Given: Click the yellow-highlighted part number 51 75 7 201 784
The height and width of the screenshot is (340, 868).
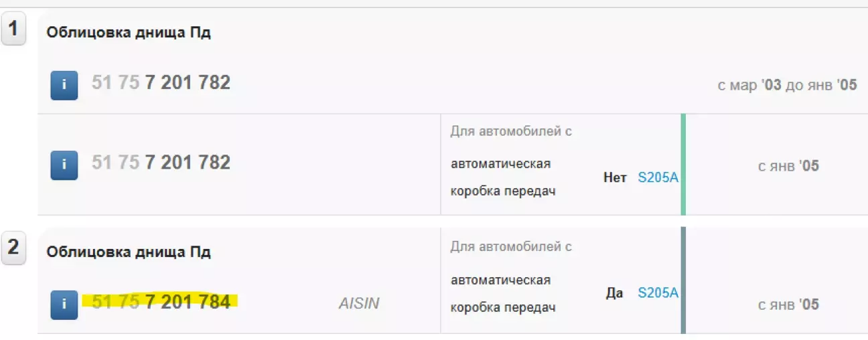Looking at the screenshot, I should (x=161, y=302).
